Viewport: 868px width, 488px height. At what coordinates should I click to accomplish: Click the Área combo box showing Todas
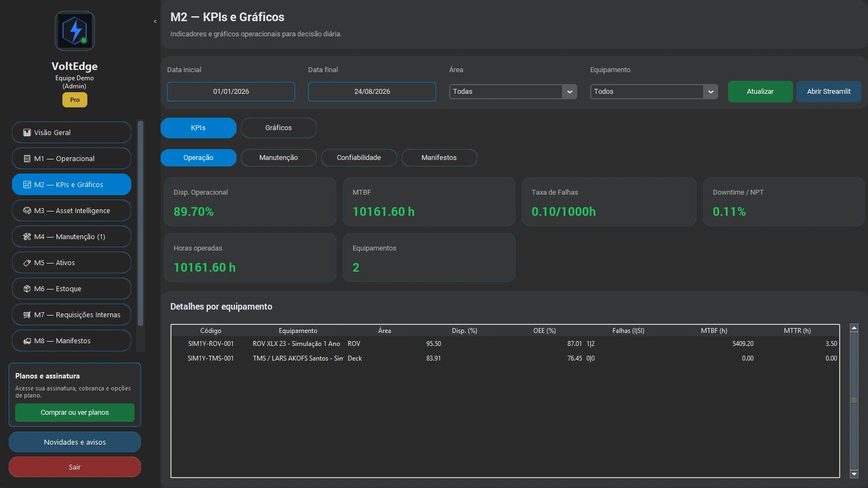[513, 92]
